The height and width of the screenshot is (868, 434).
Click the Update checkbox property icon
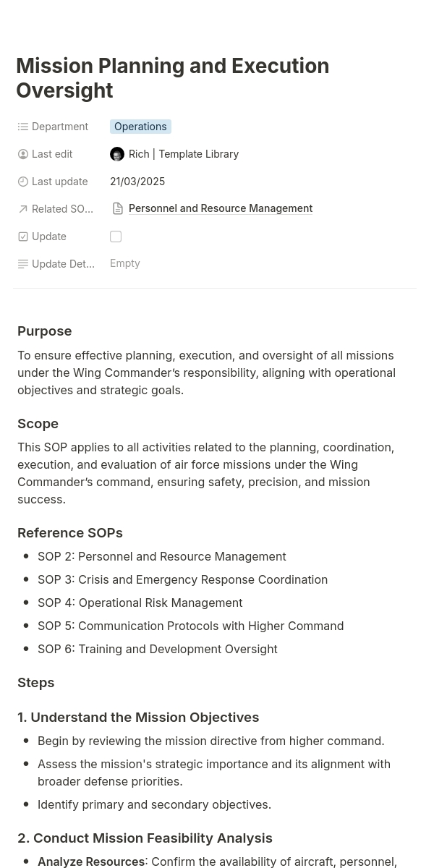pos(23,237)
